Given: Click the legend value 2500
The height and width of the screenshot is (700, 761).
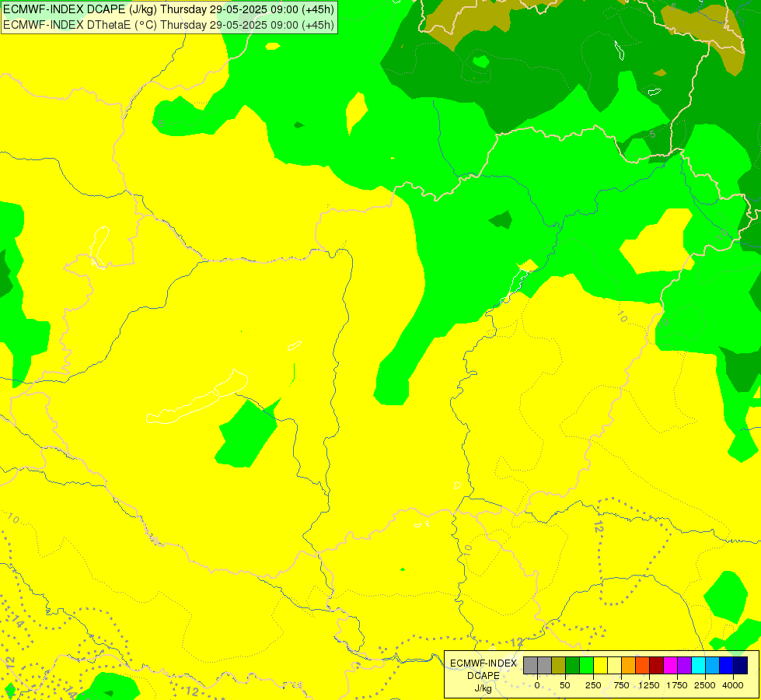Looking at the screenshot, I should coord(705,685).
